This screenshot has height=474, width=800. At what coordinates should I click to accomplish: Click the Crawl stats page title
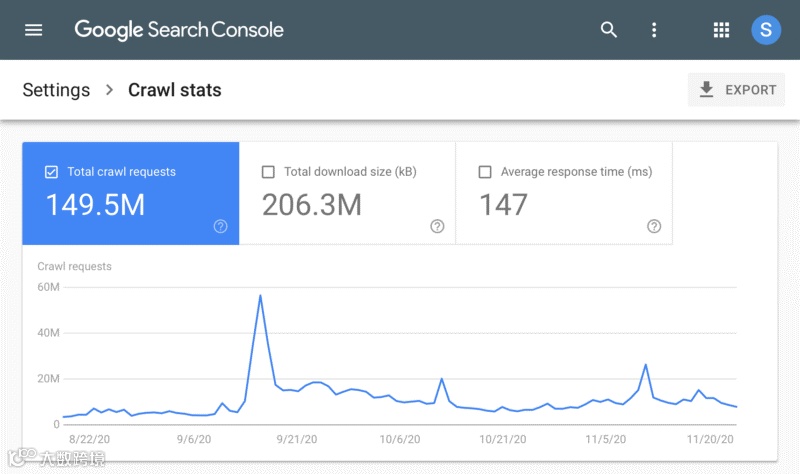pyautogui.click(x=175, y=90)
